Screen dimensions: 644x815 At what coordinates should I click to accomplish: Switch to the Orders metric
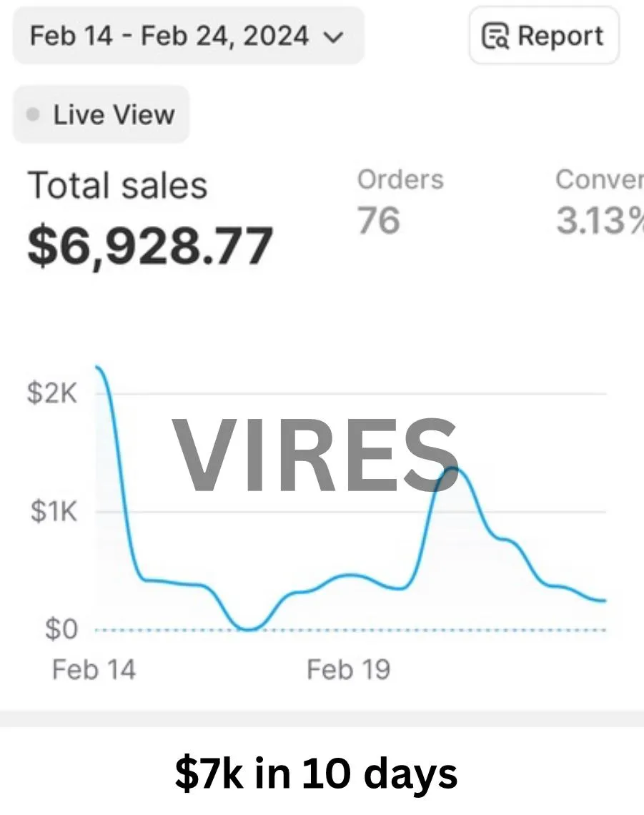click(400, 180)
